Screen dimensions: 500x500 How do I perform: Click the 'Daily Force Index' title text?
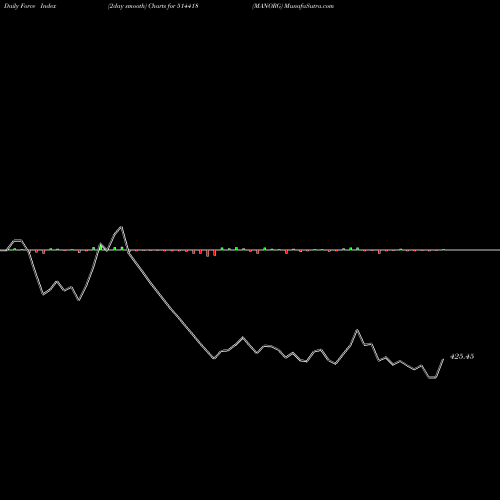[x=30, y=6]
